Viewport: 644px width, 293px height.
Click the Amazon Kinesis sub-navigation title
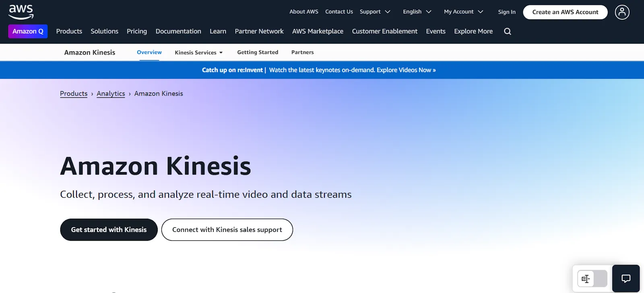[90, 53]
